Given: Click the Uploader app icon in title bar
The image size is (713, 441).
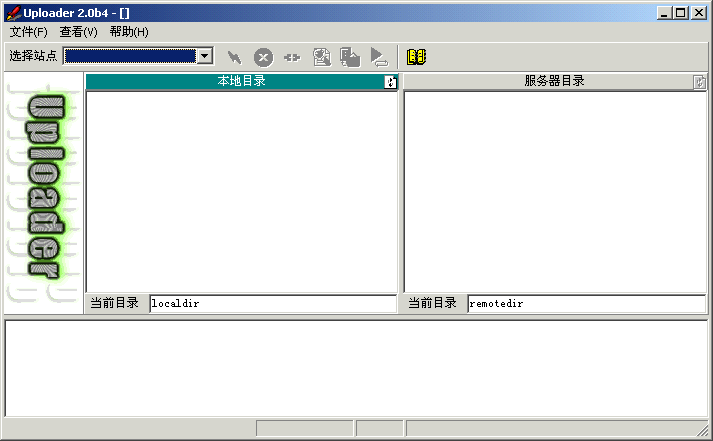Looking at the screenshot, I should coord(13,12).
